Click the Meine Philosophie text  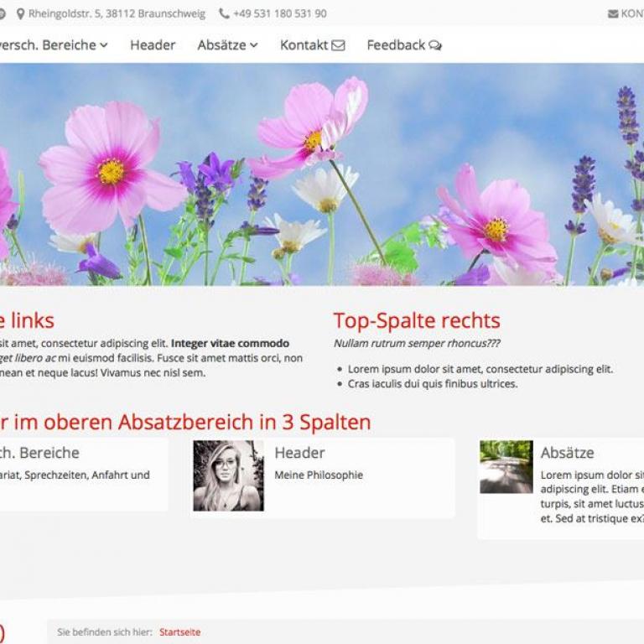(x=319, y=475)
